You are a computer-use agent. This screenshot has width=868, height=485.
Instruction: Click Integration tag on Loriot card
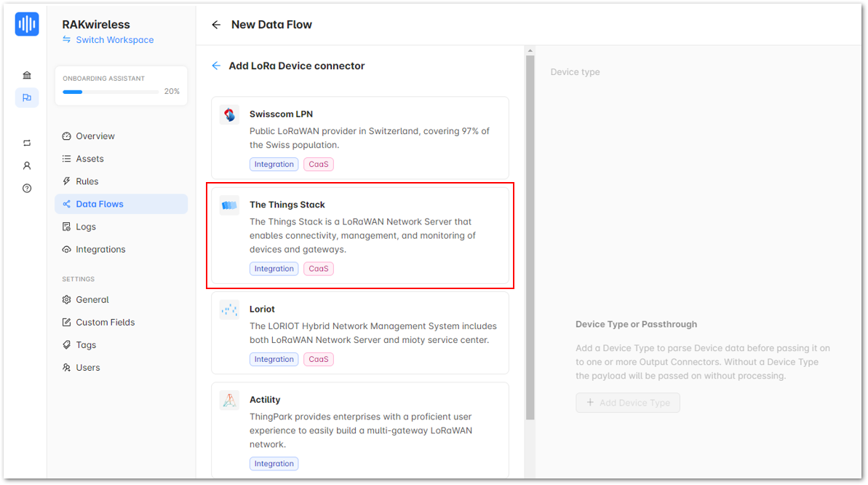(274, 359)
